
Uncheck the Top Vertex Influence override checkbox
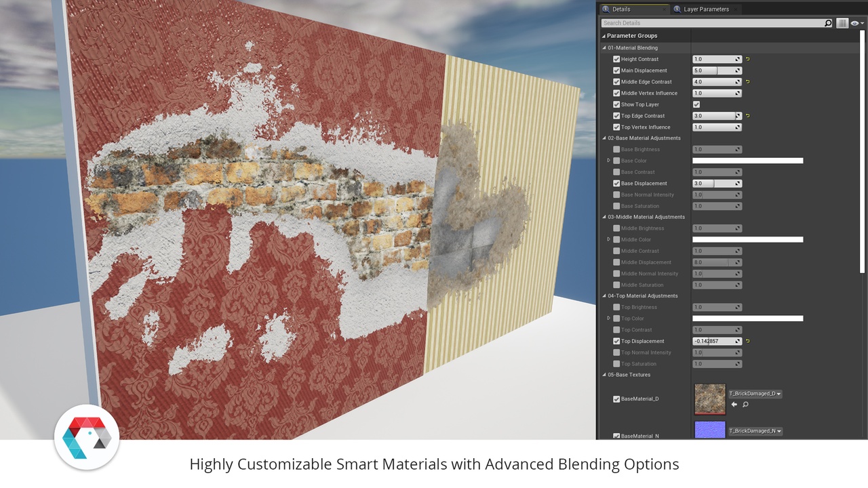tap(616, 127)
